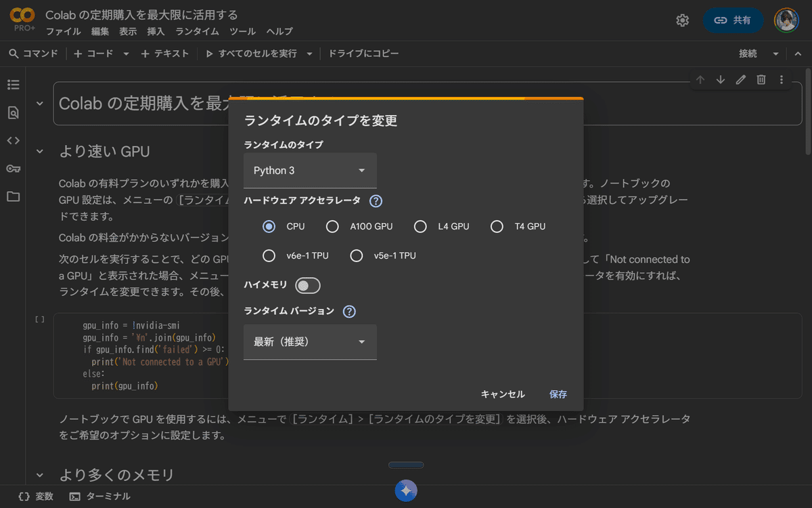This screenshot has width=812, height=508.
Task: Open the ツール menu
Action: 242,32
